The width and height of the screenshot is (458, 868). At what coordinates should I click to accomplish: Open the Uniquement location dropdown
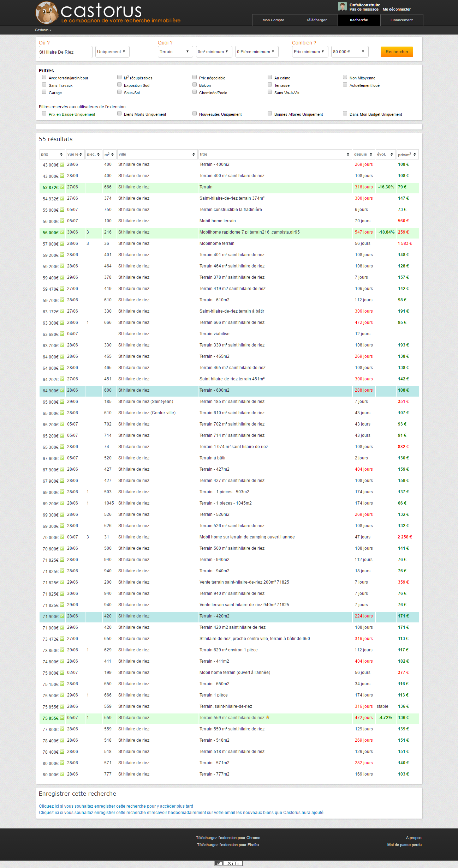[112, 52]
